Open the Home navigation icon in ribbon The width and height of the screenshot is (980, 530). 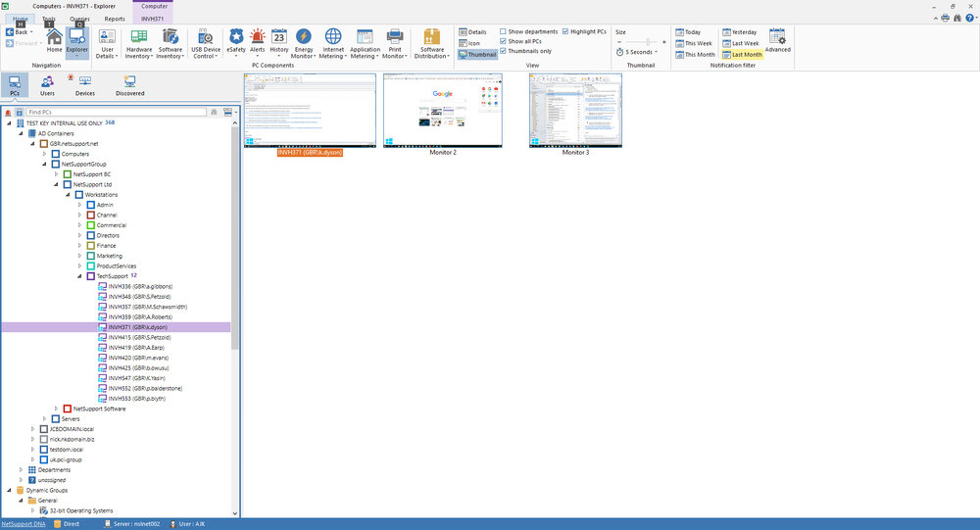point(54,40)
